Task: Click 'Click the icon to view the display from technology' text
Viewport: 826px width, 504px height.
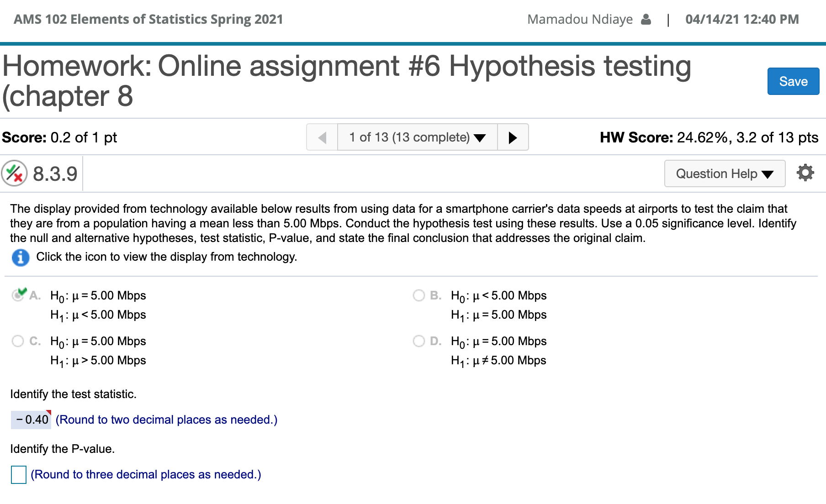Action: pyautogui.click(x=167, y=257)
